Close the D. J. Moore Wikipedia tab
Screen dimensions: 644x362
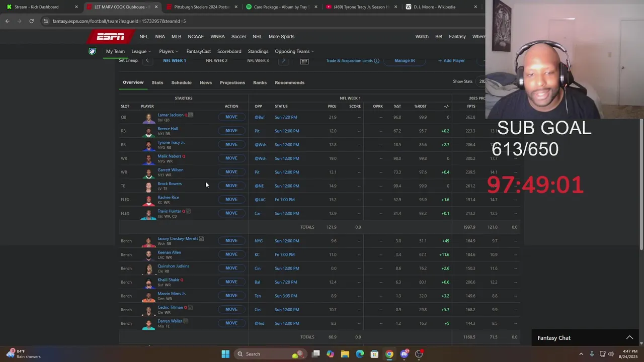475,7
